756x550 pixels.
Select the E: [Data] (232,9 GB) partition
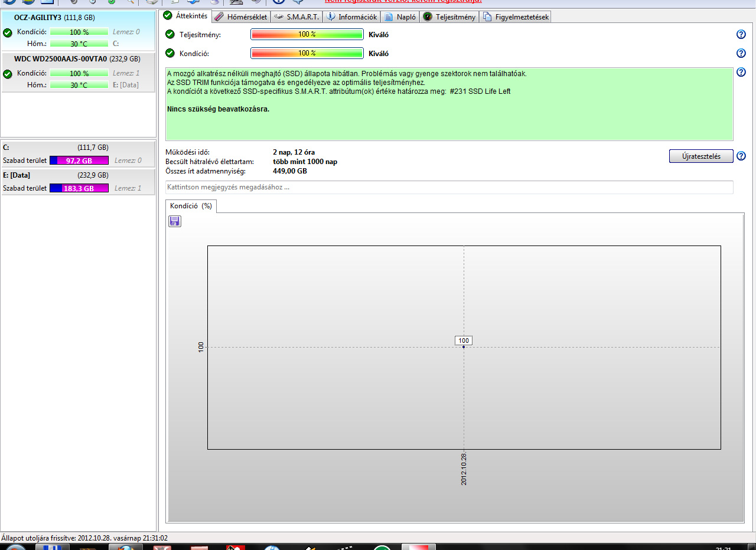tap(78, 182)
